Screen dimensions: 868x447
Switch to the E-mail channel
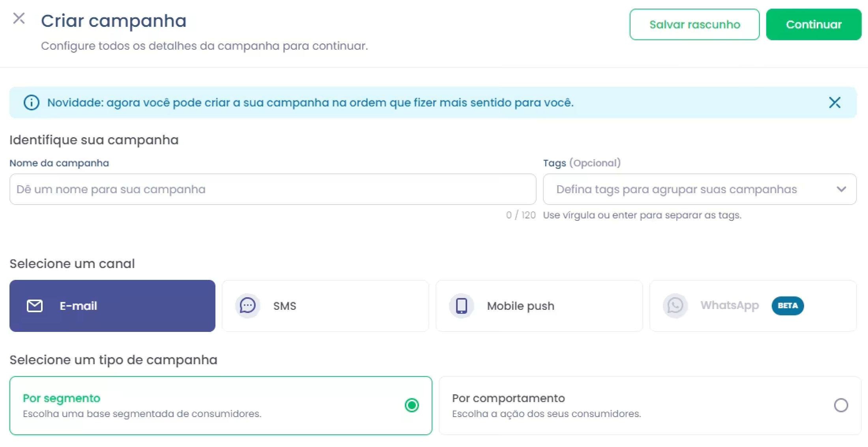point(112,306)
